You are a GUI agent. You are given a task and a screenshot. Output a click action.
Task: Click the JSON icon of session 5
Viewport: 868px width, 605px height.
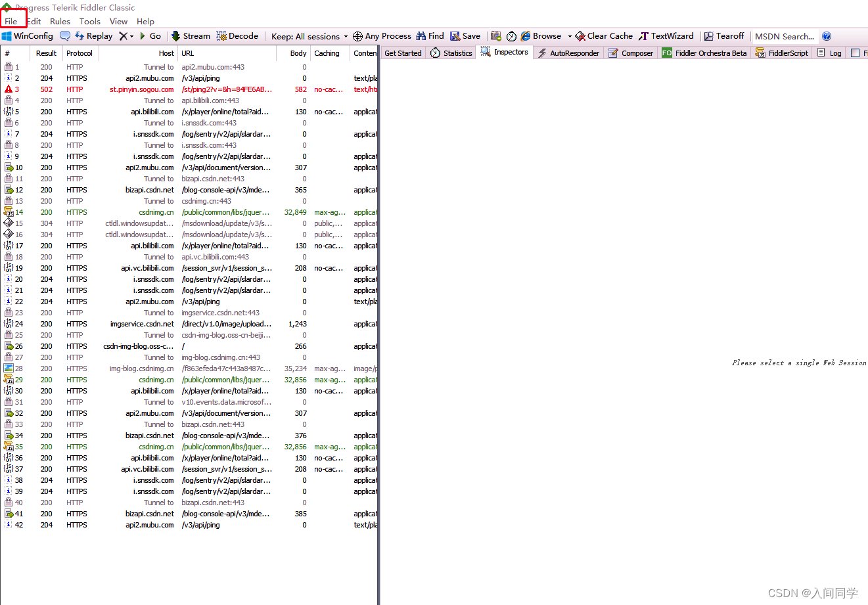coord(9,111)
